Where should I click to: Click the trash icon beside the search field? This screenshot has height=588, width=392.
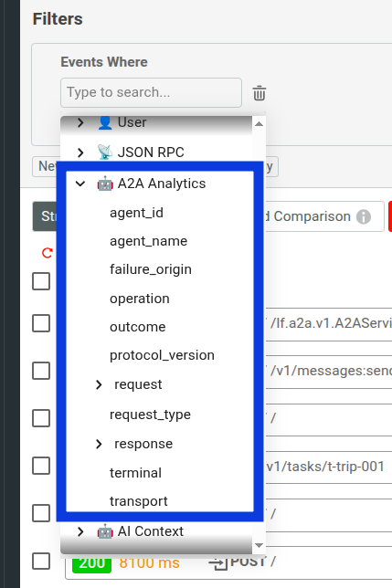[260, 93]
